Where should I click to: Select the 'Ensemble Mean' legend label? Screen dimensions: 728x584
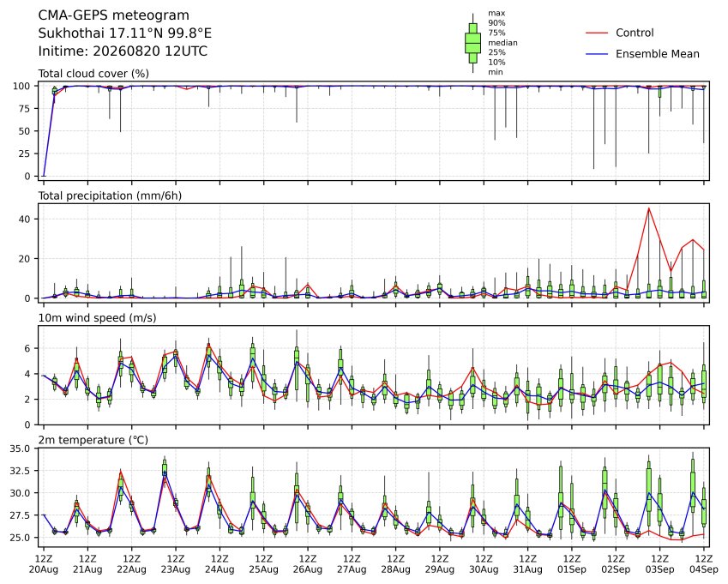click(x=658, y=54)
